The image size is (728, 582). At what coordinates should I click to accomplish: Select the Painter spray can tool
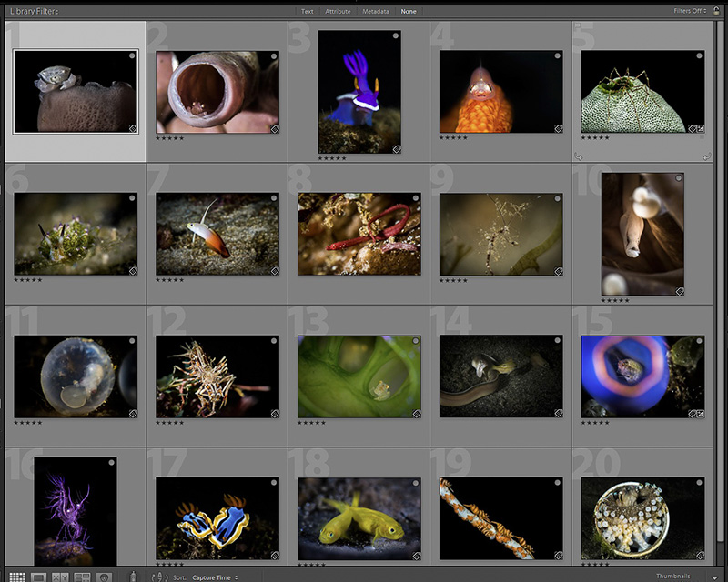coord(134,577)
